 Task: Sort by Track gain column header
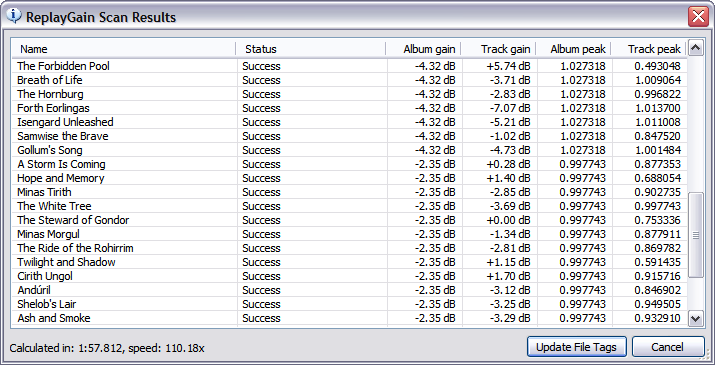pyautogui.click(x=498, y=49)
